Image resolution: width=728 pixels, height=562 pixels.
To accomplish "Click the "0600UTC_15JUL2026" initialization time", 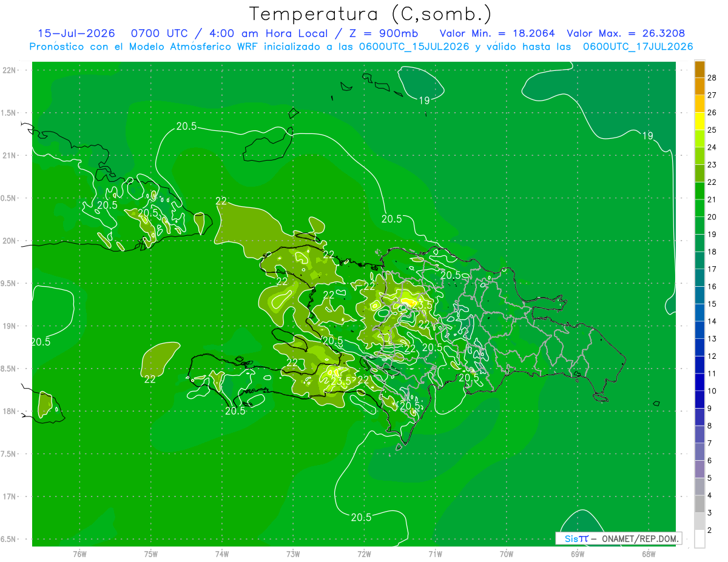I will (414, 47).
